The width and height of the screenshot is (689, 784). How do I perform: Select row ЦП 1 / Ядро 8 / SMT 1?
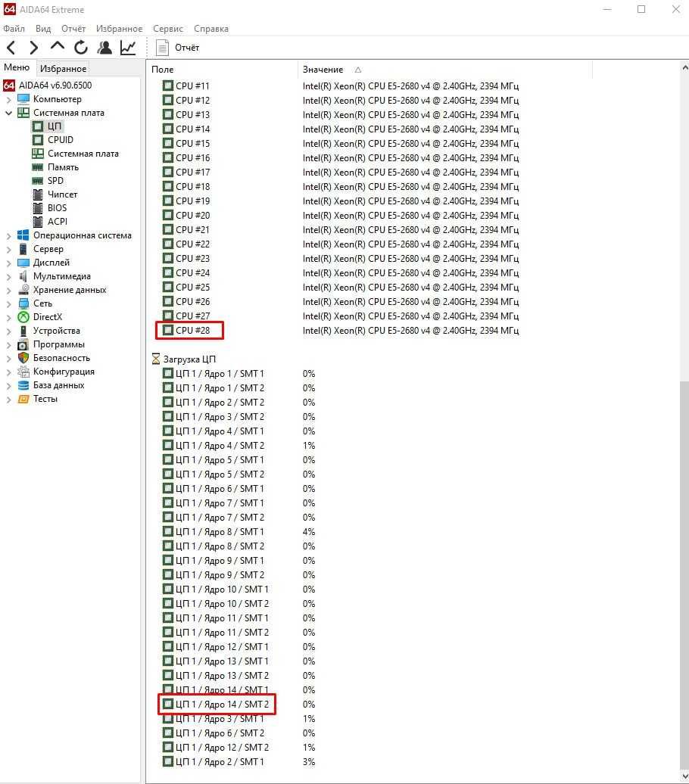click(x=238, y=532)
